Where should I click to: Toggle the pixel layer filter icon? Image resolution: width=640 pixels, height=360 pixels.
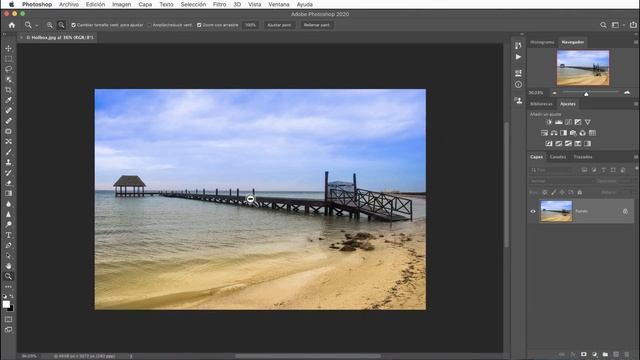tap(584, 170)
